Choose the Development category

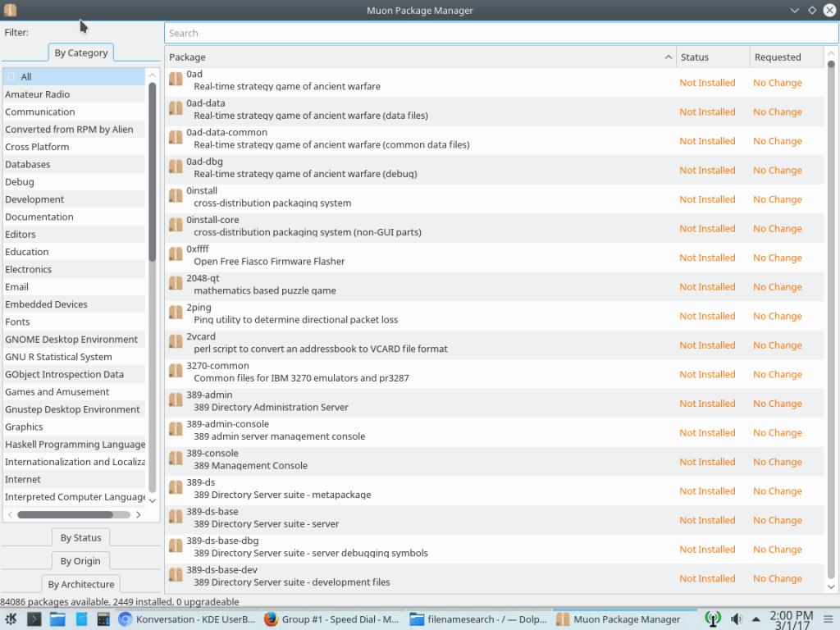click(x=34, y=199)
